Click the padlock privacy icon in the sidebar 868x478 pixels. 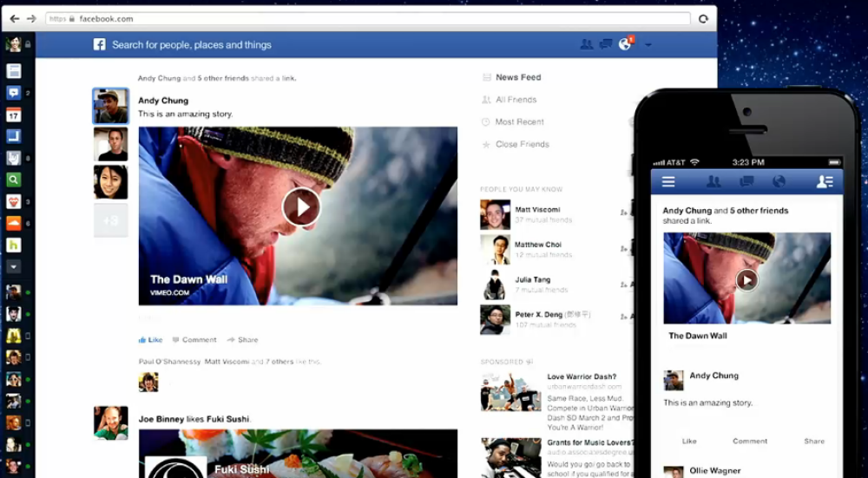28,44
